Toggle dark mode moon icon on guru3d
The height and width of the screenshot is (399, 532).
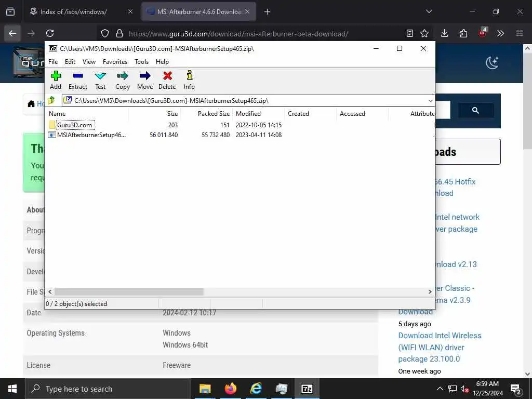492,63
